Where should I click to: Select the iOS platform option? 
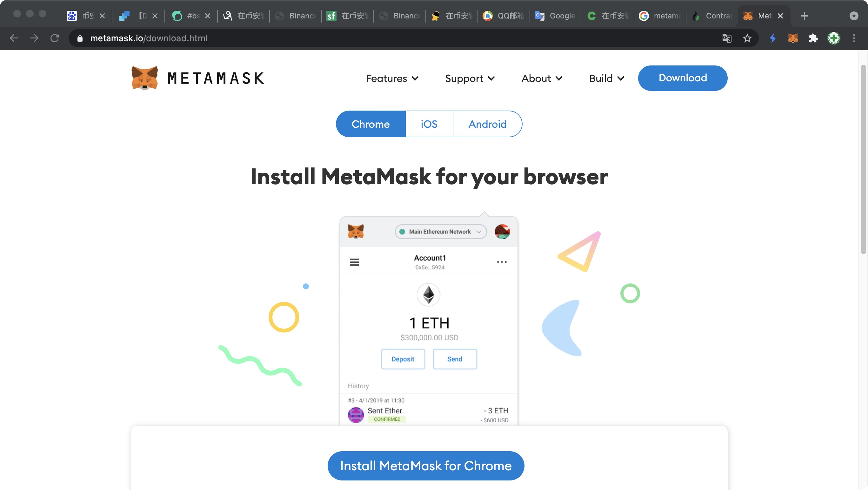coord(429,124)
